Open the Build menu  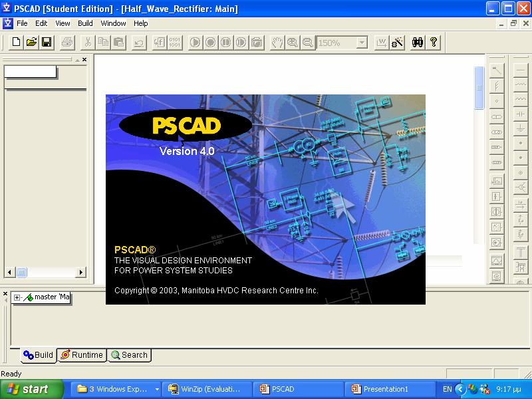85,23
